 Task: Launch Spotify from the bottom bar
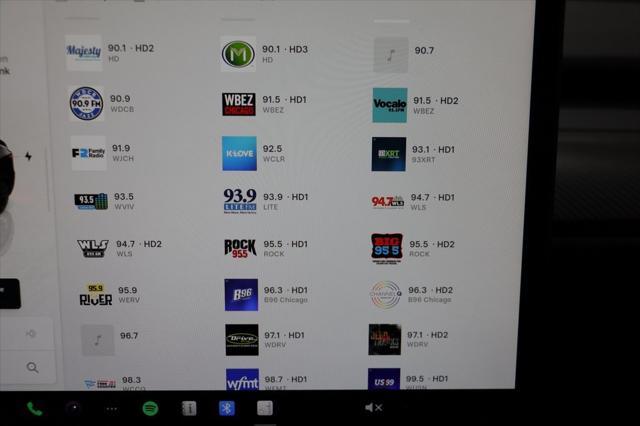coord(151,408)
